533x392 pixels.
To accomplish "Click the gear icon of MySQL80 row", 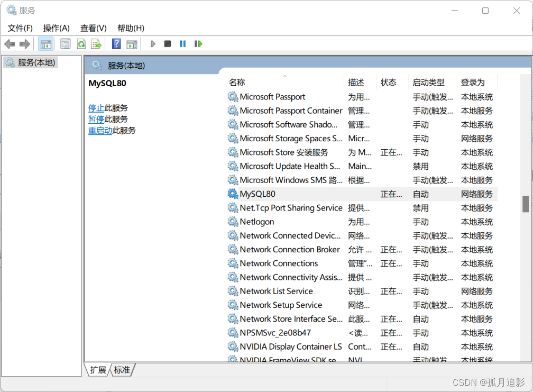I will (x=233, y=194).
